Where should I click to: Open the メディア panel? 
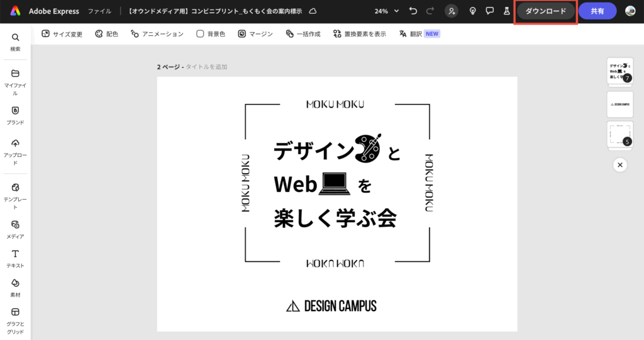tap(15, 229)
